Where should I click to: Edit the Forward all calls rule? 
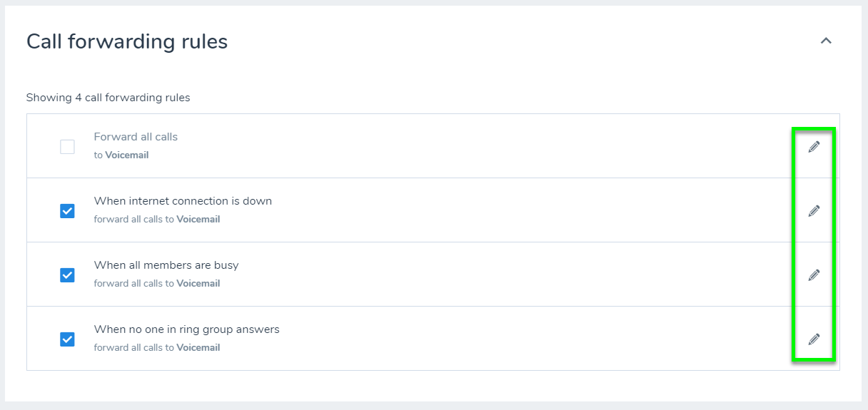pyautogui.click(x=814, y=147)
